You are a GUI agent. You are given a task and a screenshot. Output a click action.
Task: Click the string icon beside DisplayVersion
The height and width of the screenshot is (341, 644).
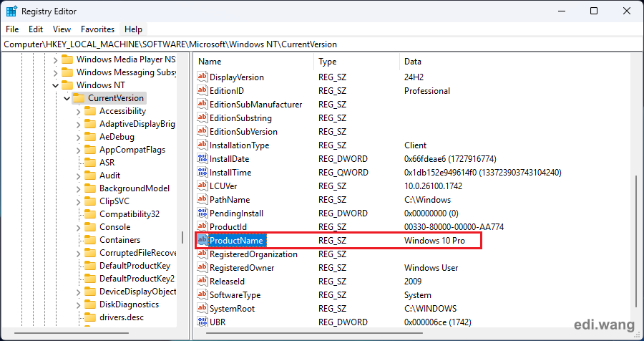point(202,77)
